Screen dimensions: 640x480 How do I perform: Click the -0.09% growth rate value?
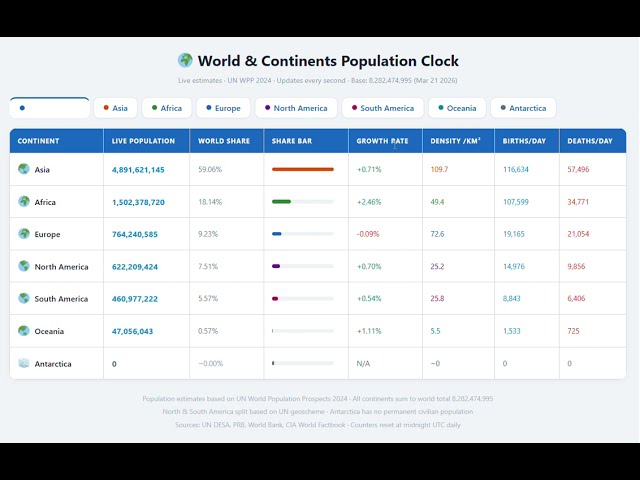coord(368,234)
